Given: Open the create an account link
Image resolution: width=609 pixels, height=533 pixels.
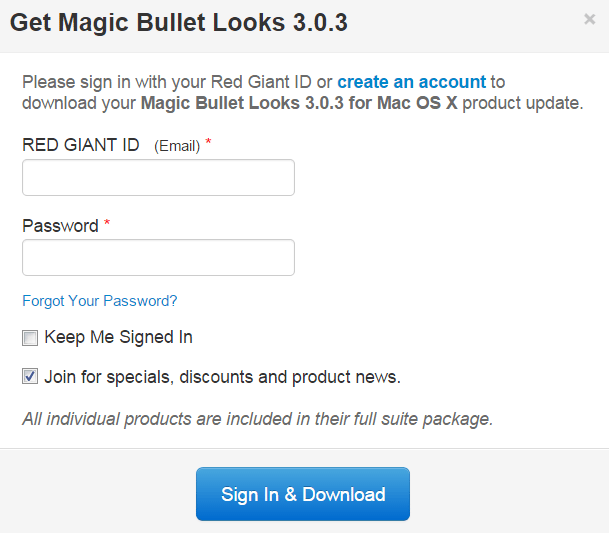Looking at the screenshot, I should [411, 82].
